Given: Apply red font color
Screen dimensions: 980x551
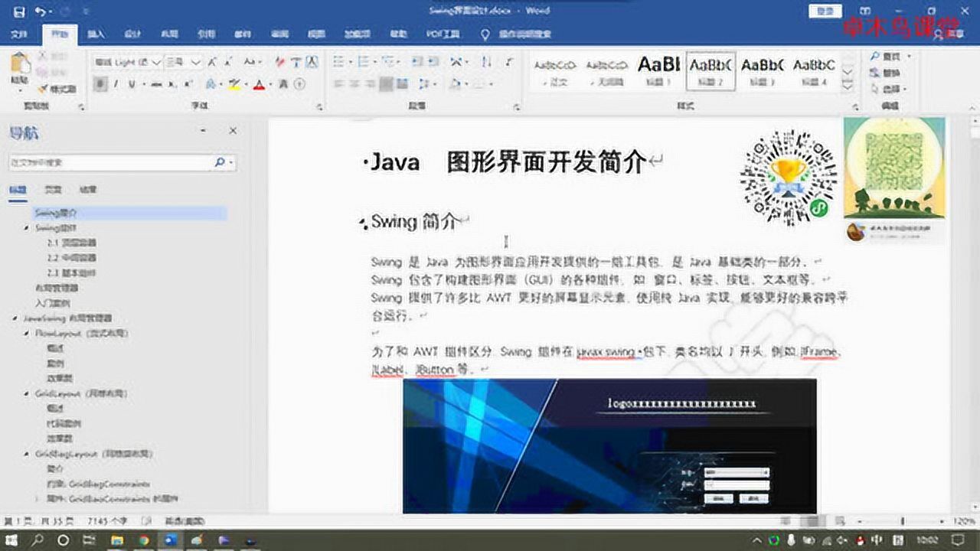Looking at the screenshot, I should 257,86.
